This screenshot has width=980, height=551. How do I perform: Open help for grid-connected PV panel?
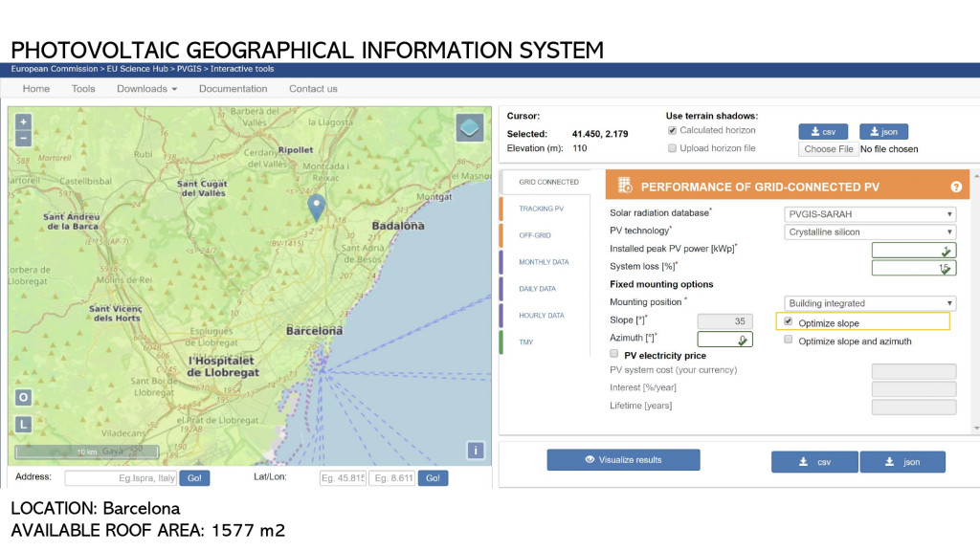pyautogui.click(x=955, y=187)
